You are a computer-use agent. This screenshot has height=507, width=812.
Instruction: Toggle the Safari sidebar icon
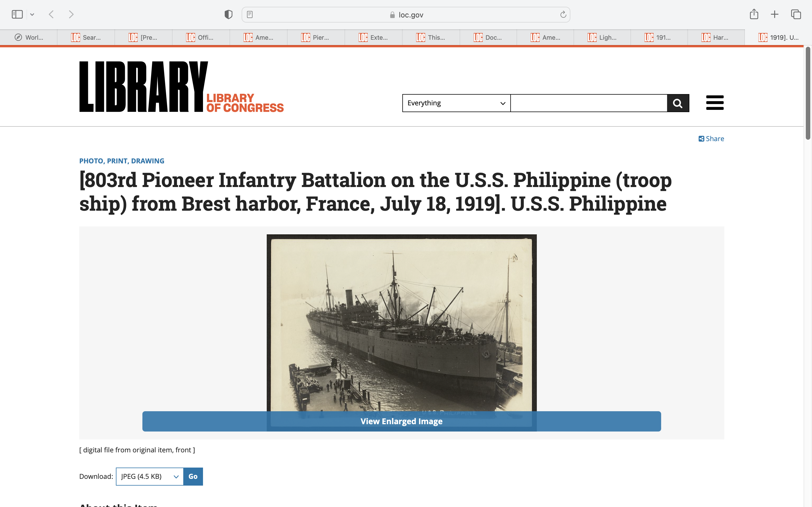[17, 14]
